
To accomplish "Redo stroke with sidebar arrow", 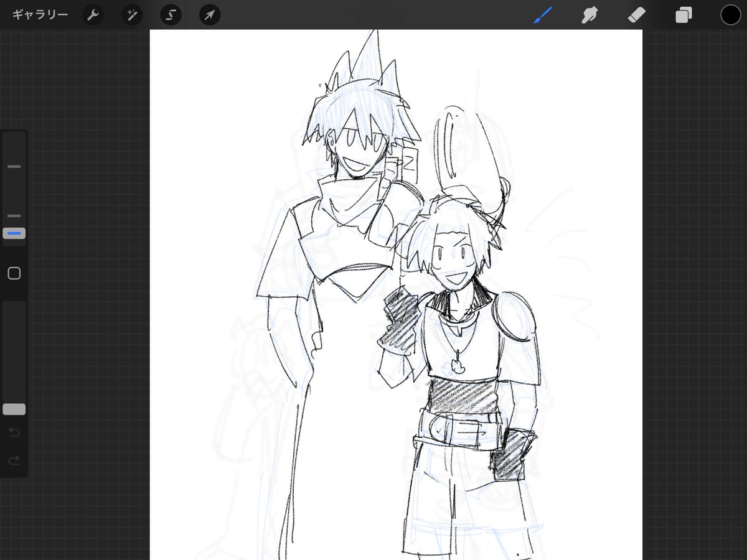I will pos(14,460).
